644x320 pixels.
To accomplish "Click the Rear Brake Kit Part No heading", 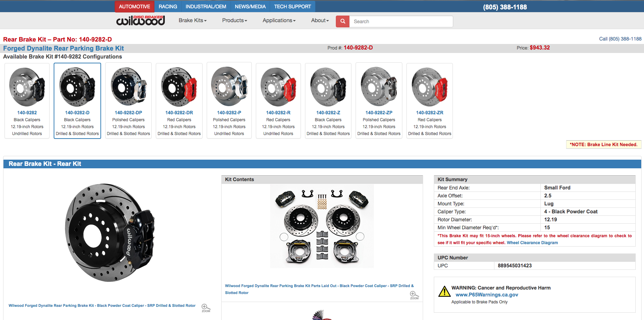I will click(57, 39).
